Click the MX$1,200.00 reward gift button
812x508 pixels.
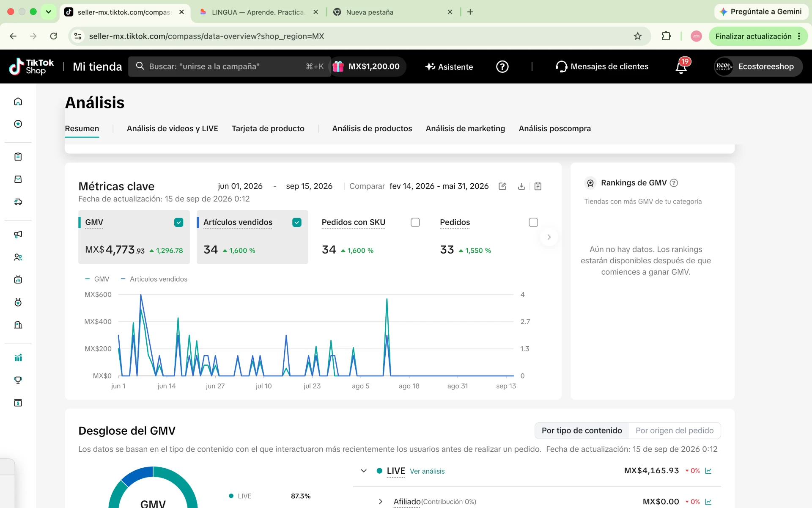(x=367, y=66)
